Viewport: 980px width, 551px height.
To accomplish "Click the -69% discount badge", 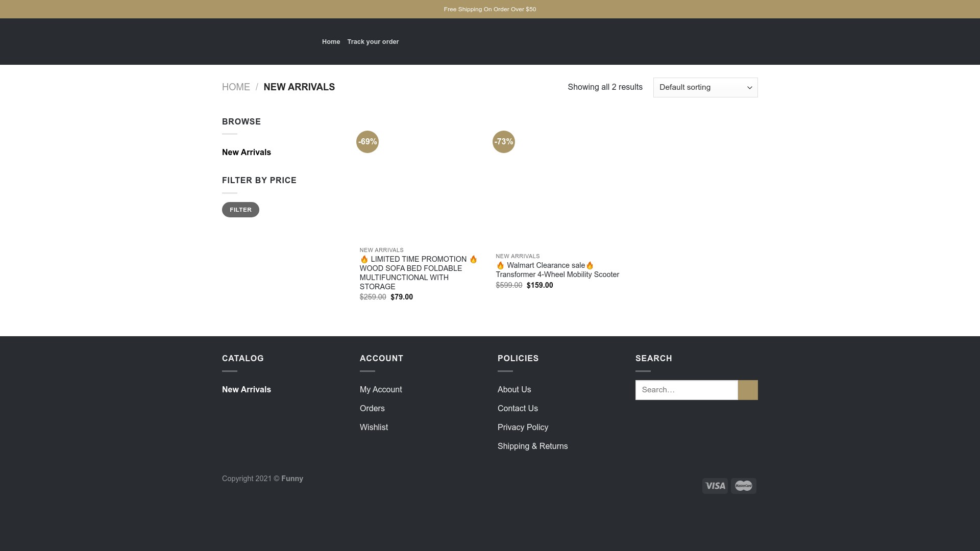I will pos(367,142).
